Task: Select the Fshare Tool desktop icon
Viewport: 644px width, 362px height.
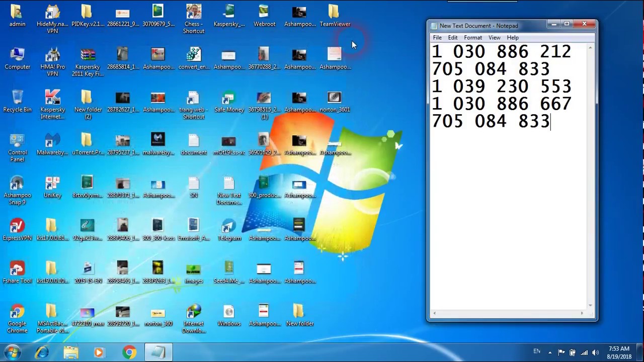Action: coord(17,272)
